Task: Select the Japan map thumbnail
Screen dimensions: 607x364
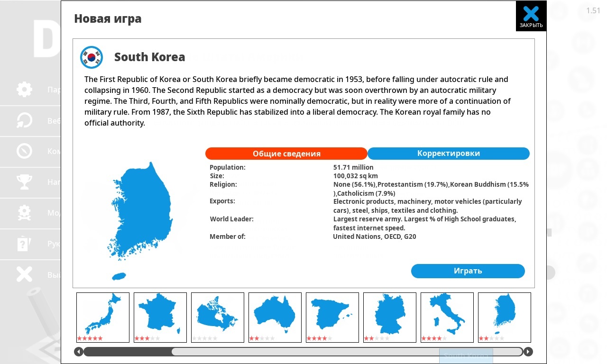Action: (103, 318)
